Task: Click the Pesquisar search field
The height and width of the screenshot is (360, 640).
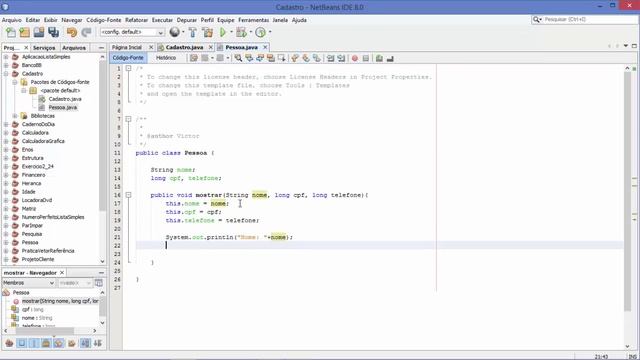Action: coord(585,20)
